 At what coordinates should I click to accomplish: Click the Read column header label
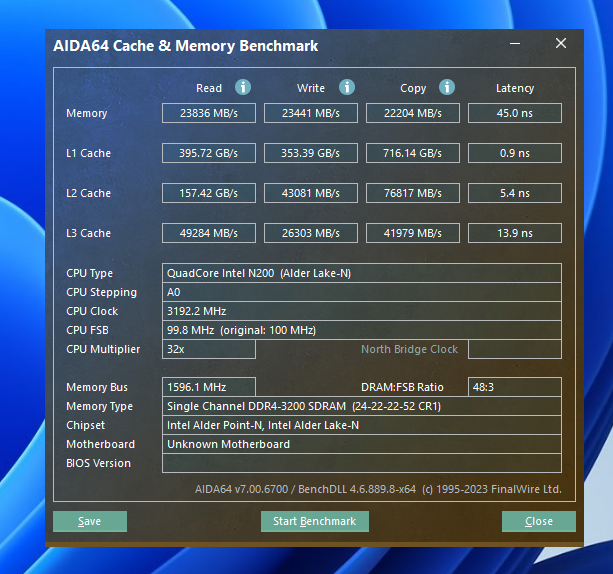(209, 88)
